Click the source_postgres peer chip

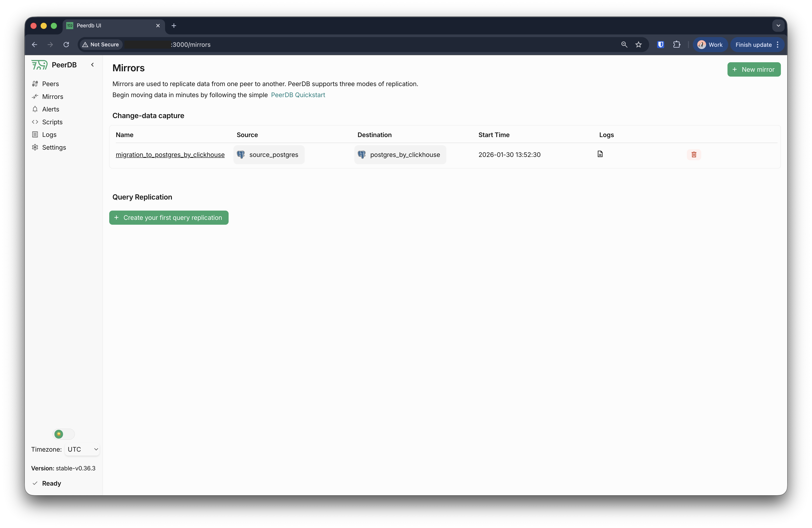(269, 155)
